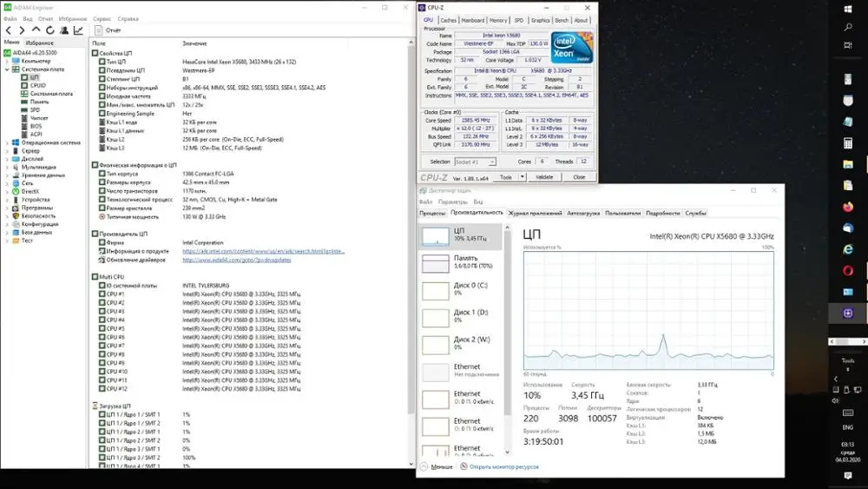Go back in AIDA64 toolbar
This screenshot has height=489, width=868.
[9, 30]
